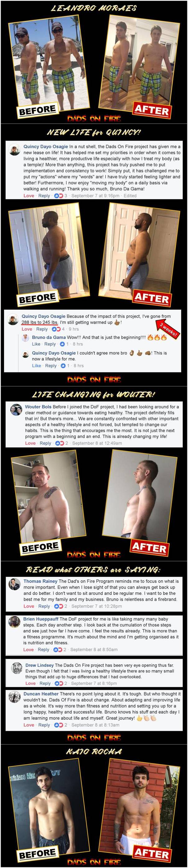Click Reply under Drew Lindsey's comment
188x868 pixels.
tap(45, 683)
